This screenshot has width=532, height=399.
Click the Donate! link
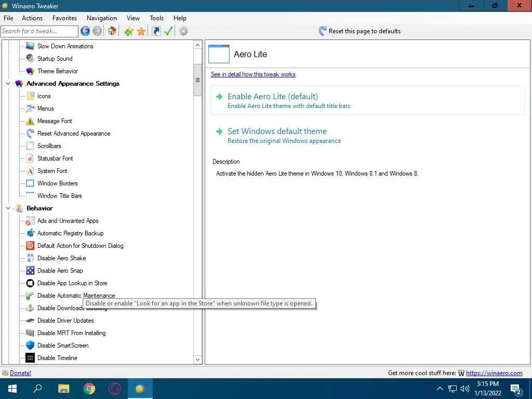[20, 373]
